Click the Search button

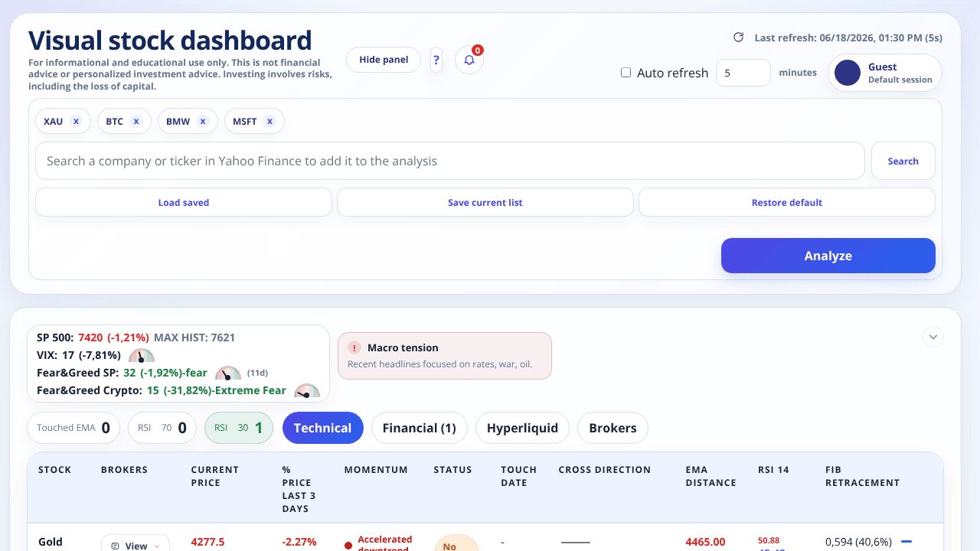(x=903, y=161)
